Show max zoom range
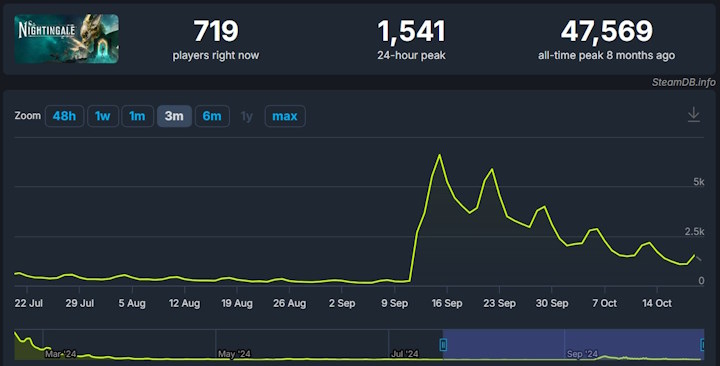The image size is (720, 366). point(285,116)
